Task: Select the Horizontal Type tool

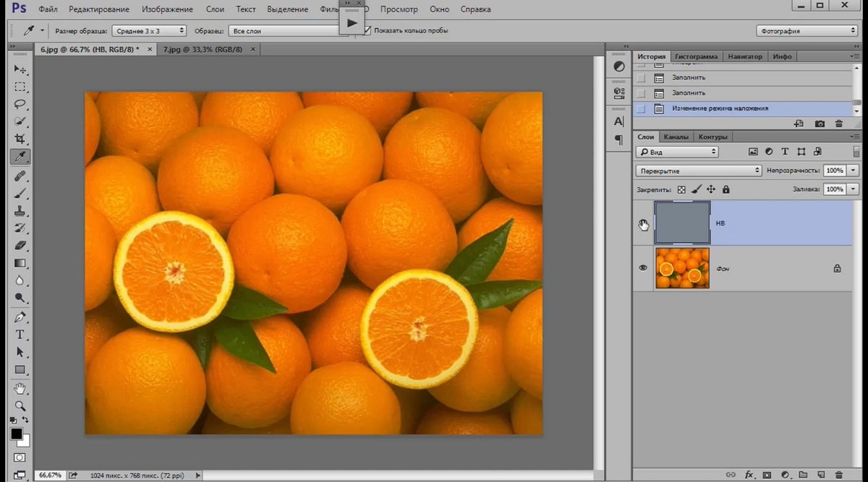Action: tap(20, 335)
